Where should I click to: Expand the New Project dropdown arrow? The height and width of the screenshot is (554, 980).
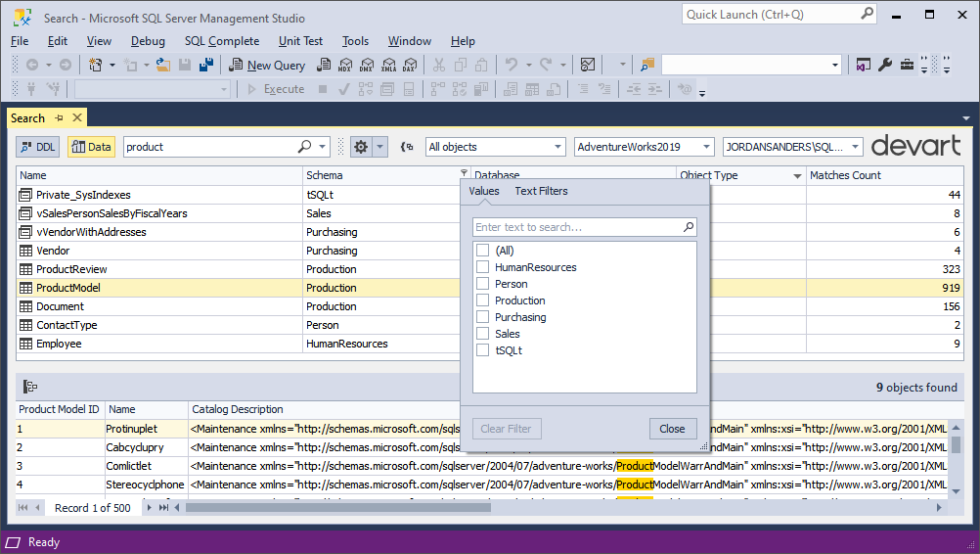tap(112, 65)
